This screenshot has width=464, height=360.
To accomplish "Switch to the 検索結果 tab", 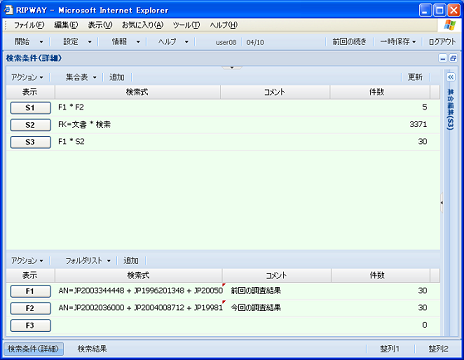I will [x=92, y=349].
